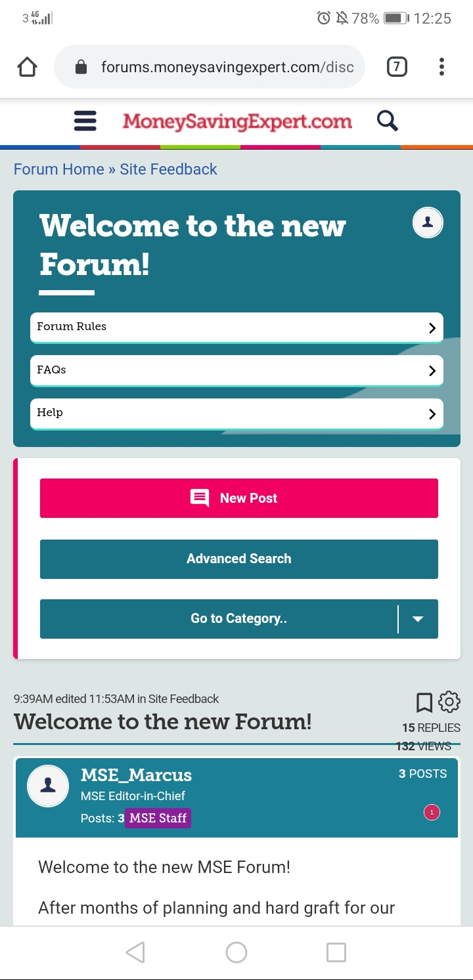The height and width of the screenshot is (980, 473).
Task: Open the tab switcher showing 7
Action: click(397, 67)
